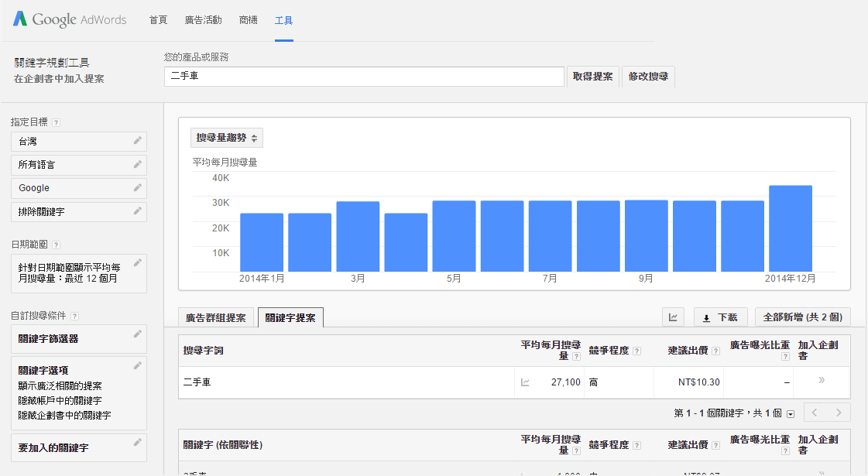868x476 pixels.
Task: Click 隱藏帳戶中的關鍵字 under 關鍵字選項
Action: 60,400
